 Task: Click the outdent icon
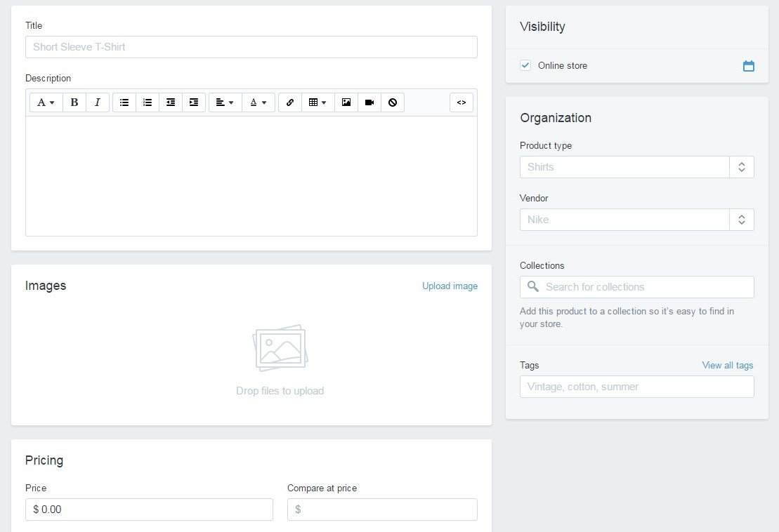171,102
